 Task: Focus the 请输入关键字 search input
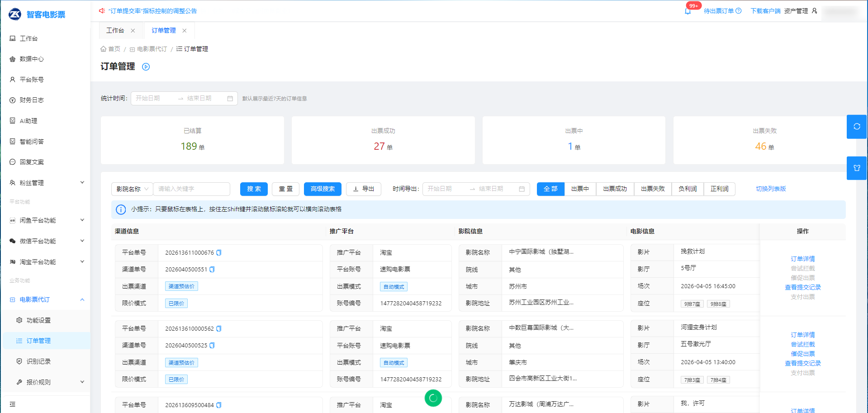click(x=192, y=189)
